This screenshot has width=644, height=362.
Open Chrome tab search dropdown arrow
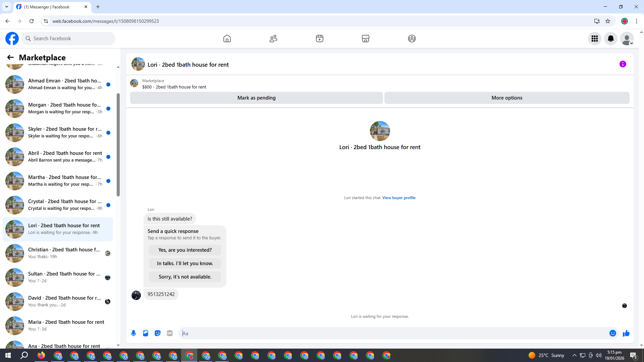pos(6,7)
